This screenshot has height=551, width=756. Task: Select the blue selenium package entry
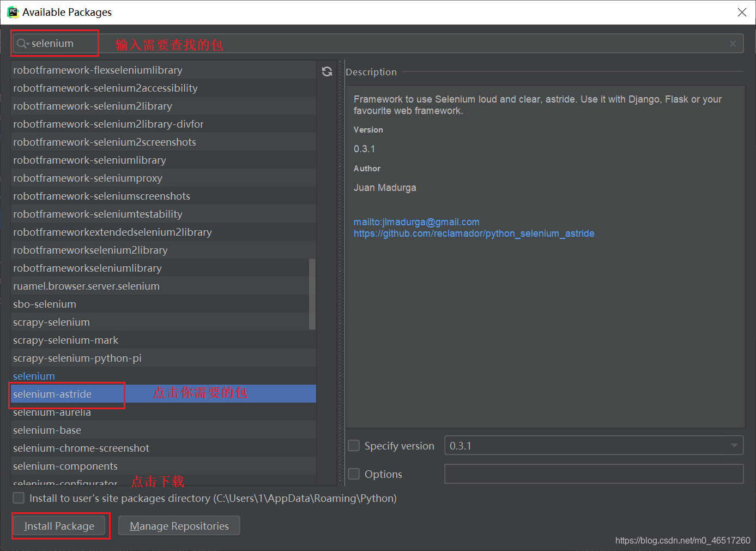(x=164, y=376)
